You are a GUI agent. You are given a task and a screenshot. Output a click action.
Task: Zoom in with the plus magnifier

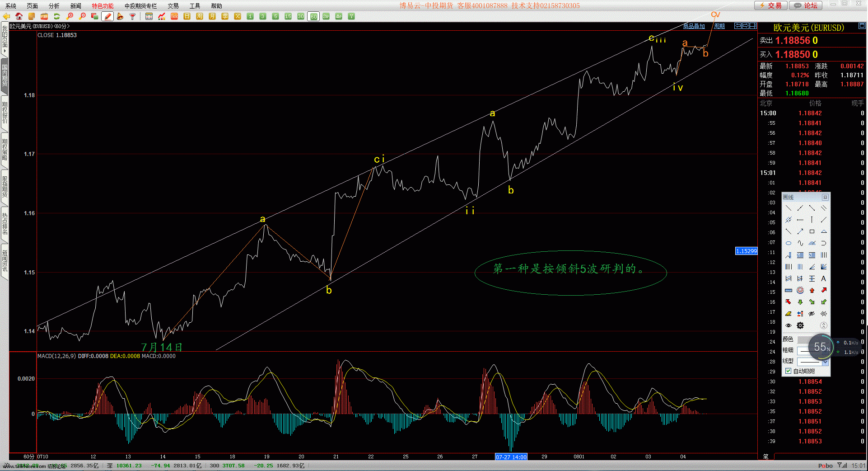pyautogui.click(x=70, y=16)
